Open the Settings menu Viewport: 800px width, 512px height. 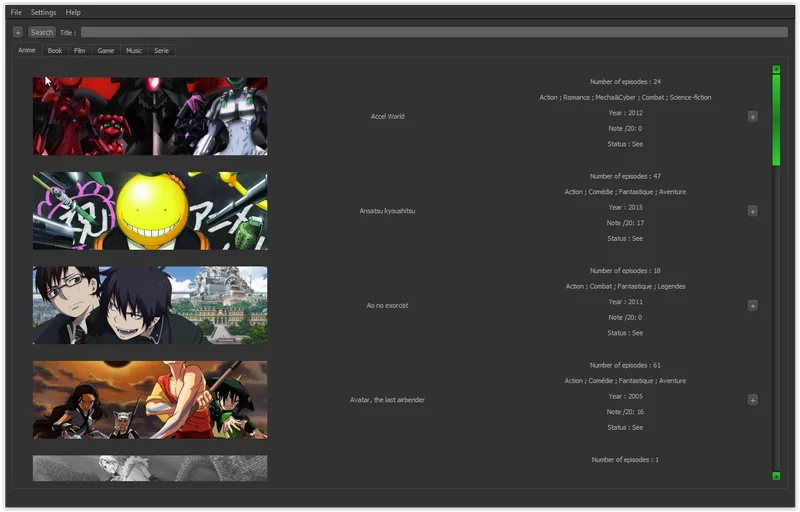43,12
